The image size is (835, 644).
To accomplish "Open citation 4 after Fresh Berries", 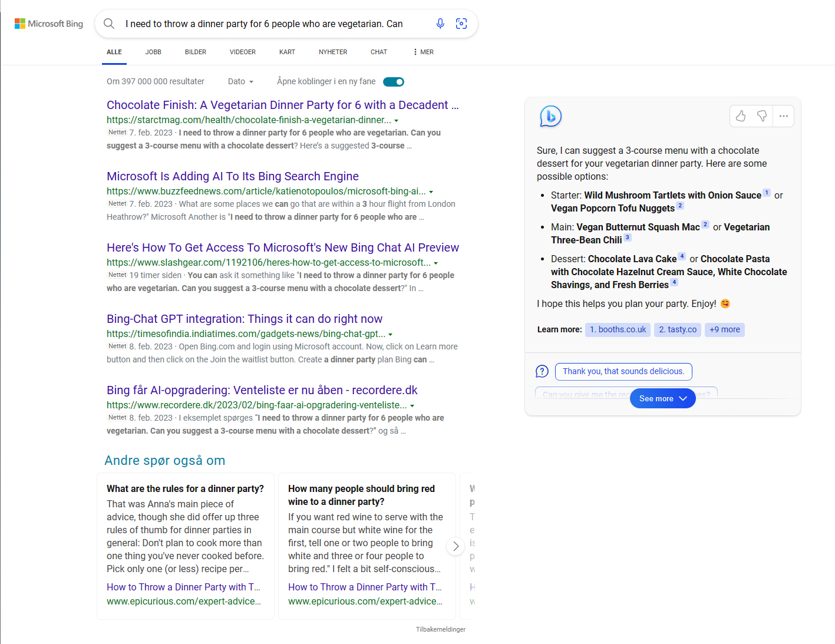I will (x=674, y=282).
